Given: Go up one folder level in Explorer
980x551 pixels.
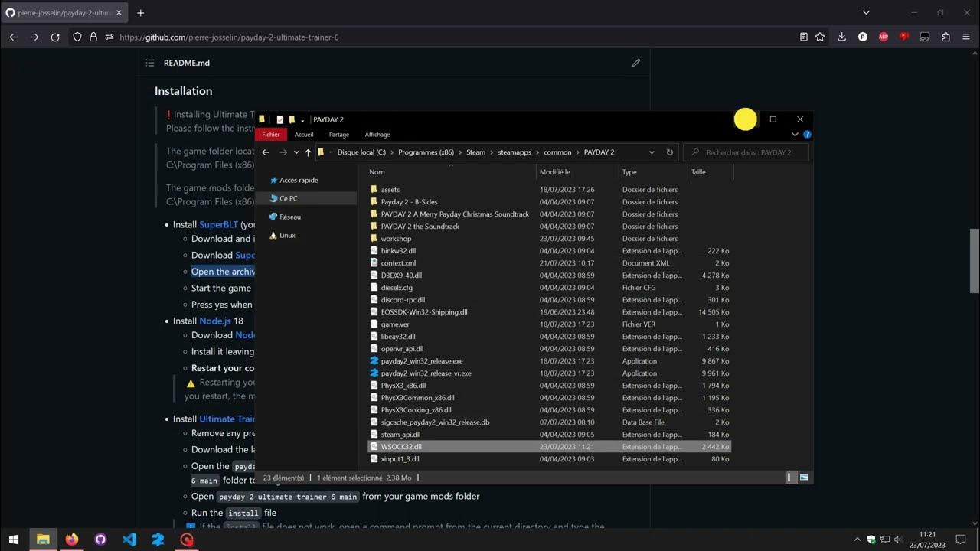Looking at the screenshot, I should coord(308,152).
